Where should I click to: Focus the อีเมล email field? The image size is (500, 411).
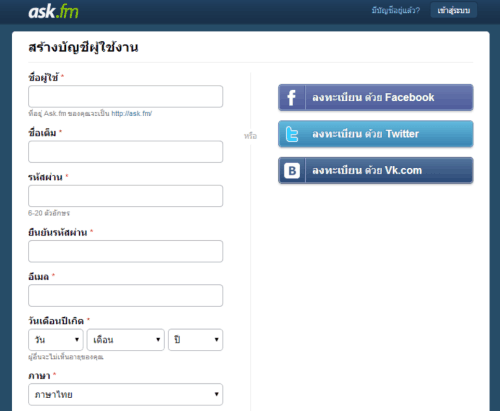tap(125, 295)
